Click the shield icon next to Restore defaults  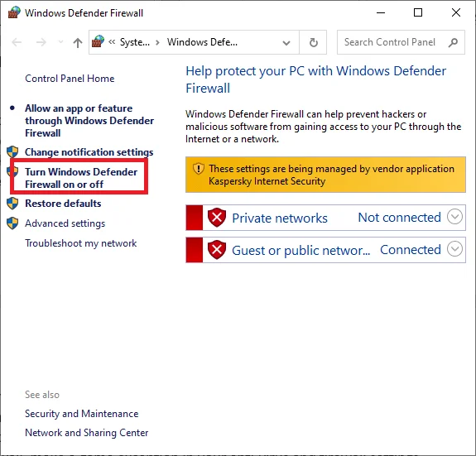(x=12, y=204)
